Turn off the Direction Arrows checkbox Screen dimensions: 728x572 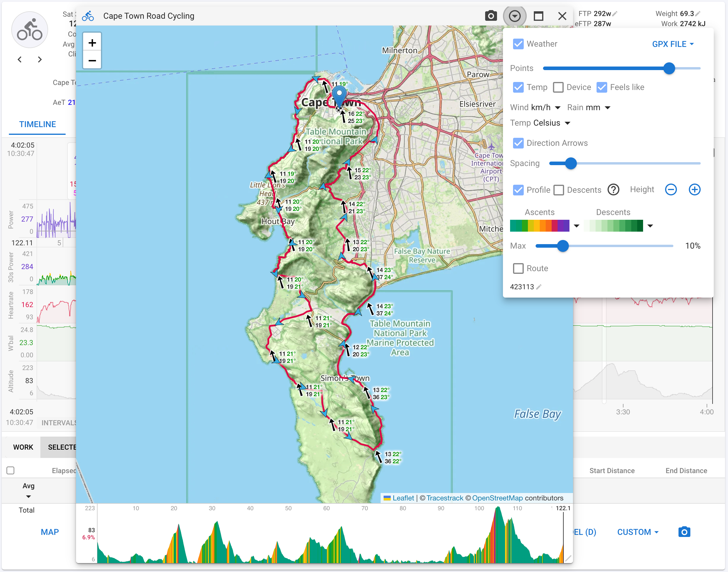tap(518, 143)
